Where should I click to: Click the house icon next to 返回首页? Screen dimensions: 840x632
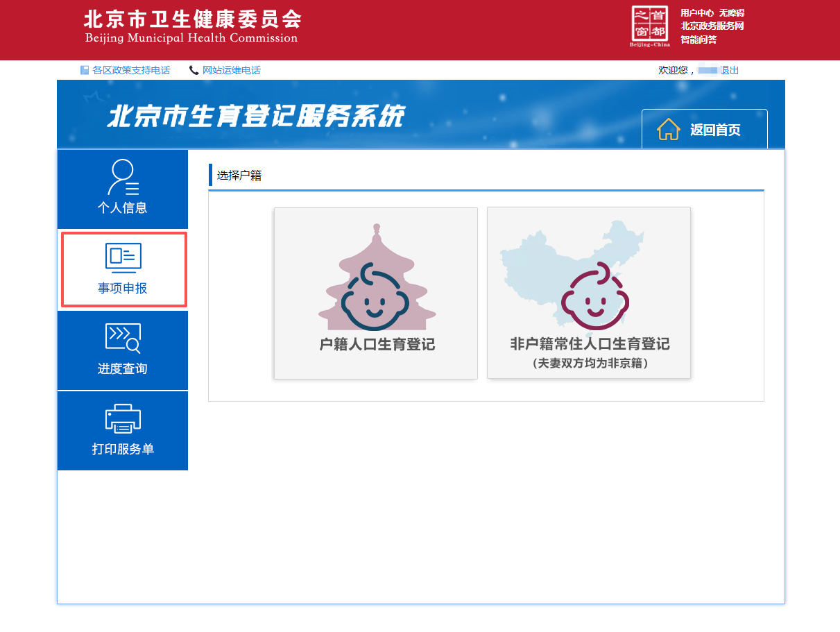coord(668,128)
